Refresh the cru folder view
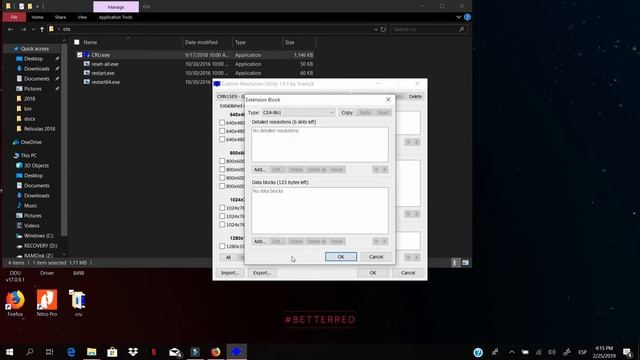 (383, 29)
